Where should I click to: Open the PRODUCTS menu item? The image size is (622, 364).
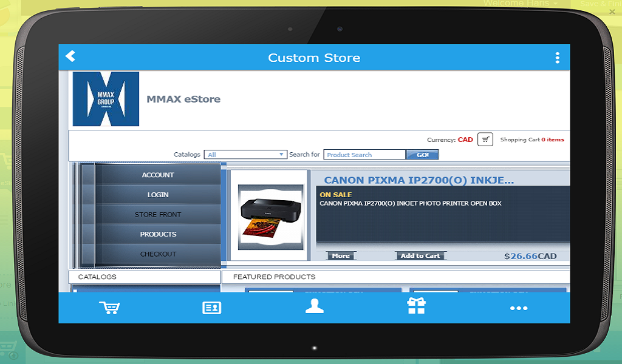point(158,234)
